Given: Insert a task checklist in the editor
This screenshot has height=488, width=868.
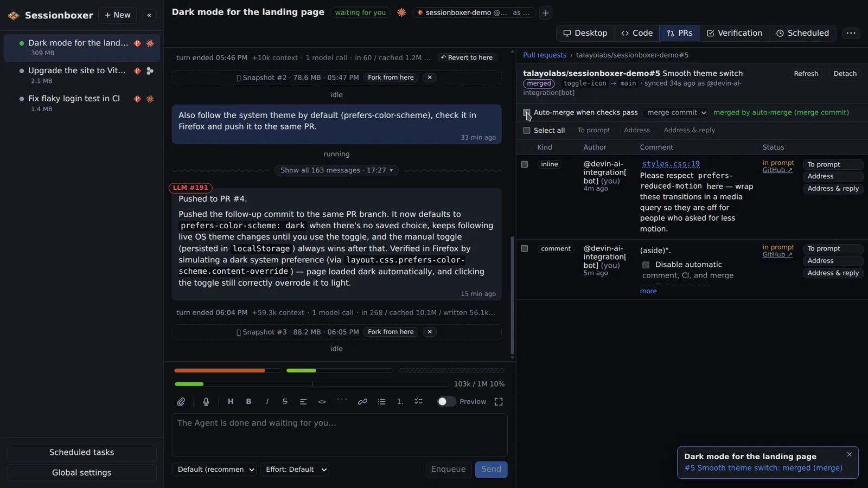Looking at the screenshot, I should (x=418, y=402).
